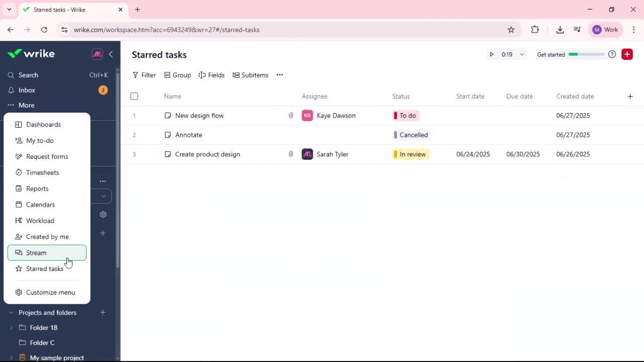Select Request forms in the menu
Viewport: 644px width, 362px height.
click(x=47, y=156)
